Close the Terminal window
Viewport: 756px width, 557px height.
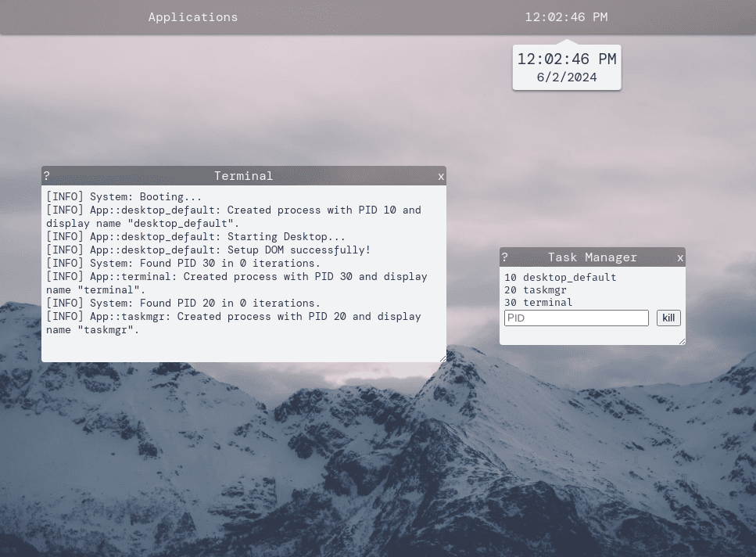441,177
